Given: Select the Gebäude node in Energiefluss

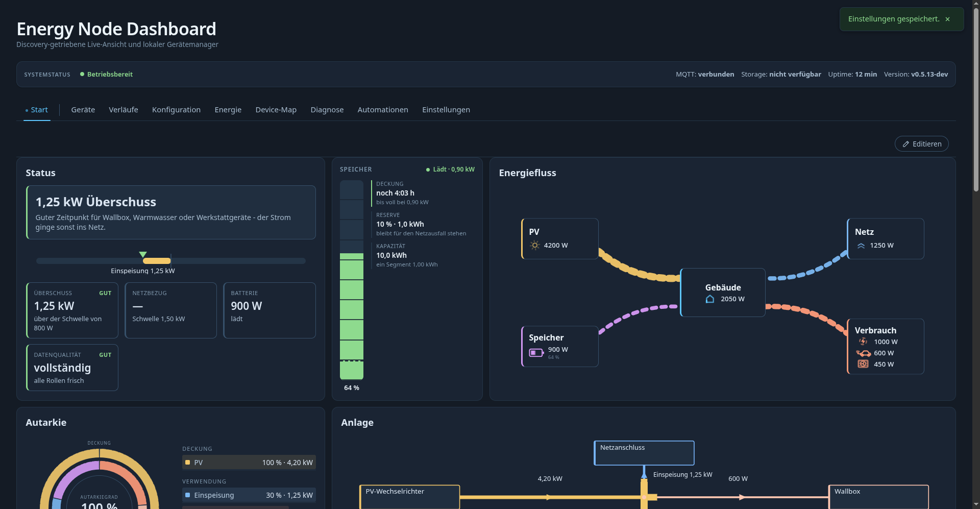Looking at the screenshot, I should (723, 293).
